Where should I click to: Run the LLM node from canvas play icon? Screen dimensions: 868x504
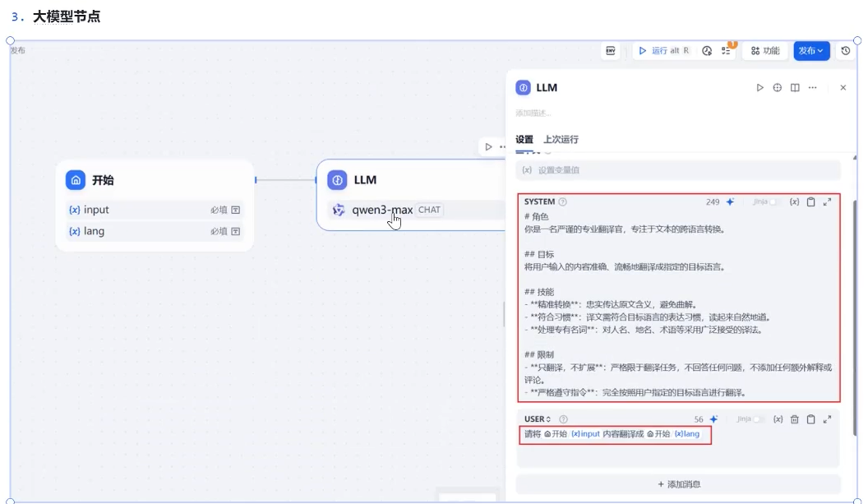[x=488, y=147]
